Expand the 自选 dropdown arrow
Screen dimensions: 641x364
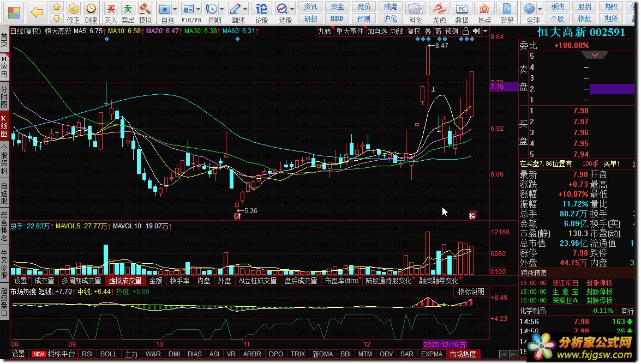(x=175, y=9)
